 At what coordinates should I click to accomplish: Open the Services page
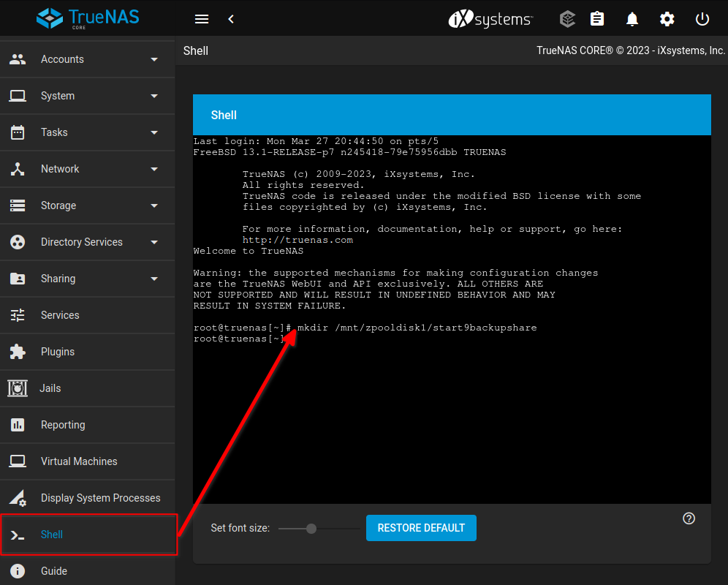pos(60,315)
